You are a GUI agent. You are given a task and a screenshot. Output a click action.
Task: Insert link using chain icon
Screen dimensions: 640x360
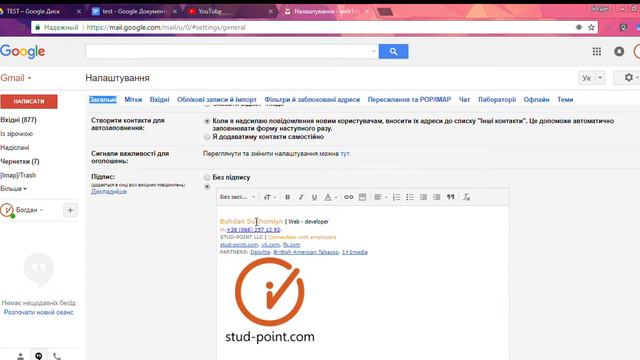[349, 197]
